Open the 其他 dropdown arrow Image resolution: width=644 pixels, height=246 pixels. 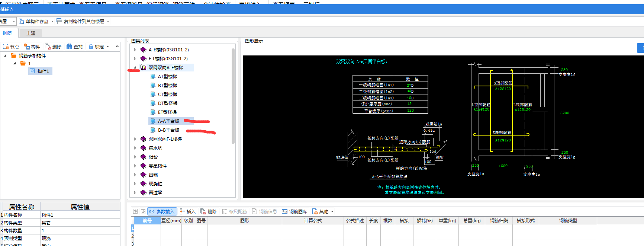[332, 211]
